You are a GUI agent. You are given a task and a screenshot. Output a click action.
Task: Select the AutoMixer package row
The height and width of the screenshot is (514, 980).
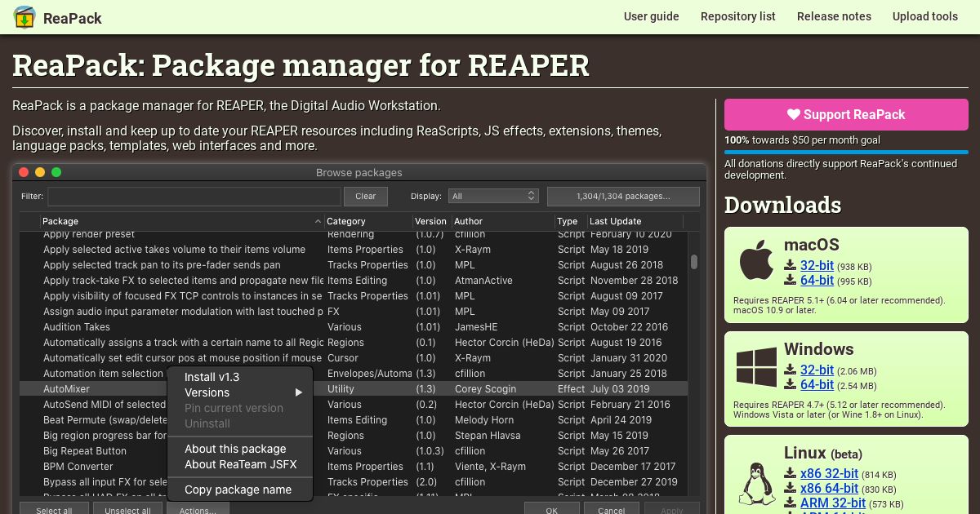pos(354,389)
